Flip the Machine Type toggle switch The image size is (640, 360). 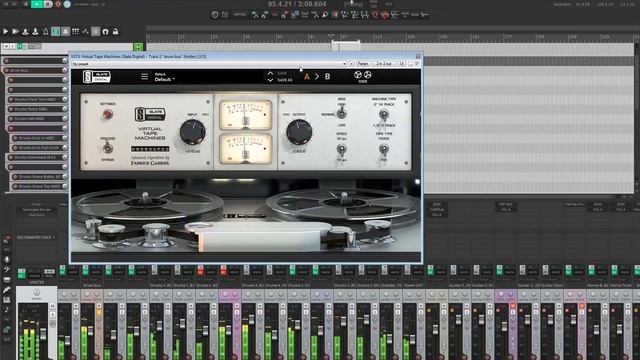384,115
